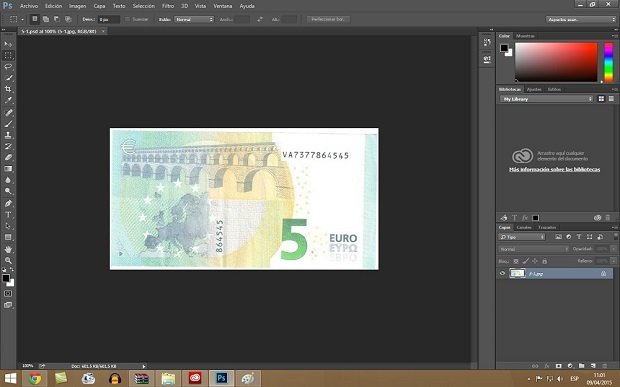Toggle lock all padlock icon

[x=544, y=261]
